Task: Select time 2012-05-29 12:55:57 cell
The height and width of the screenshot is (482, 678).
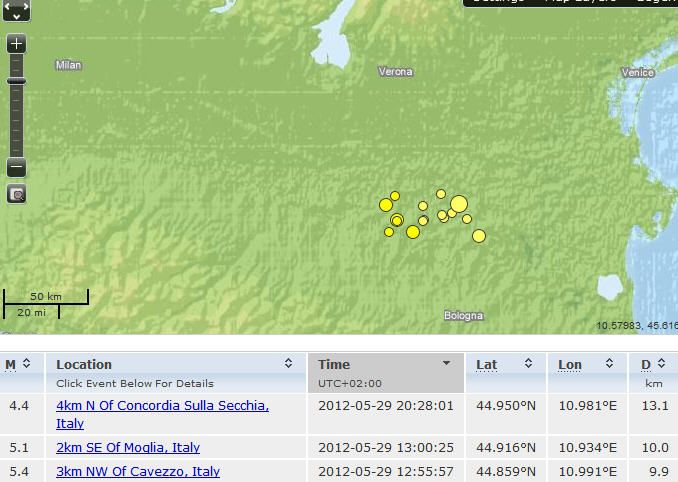Action: [x=386, y=471]
